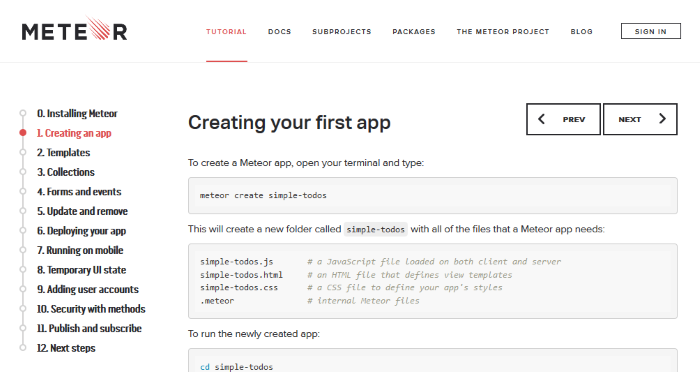Viewport: 700px width, 372px height.
Task: Go to step 0. Installing Meteor
Action: coord(77,113)
